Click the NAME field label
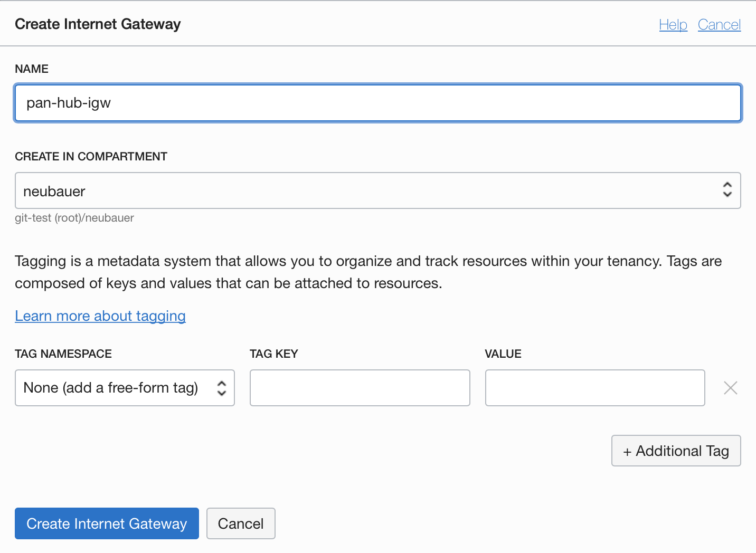 click(32, 69)
